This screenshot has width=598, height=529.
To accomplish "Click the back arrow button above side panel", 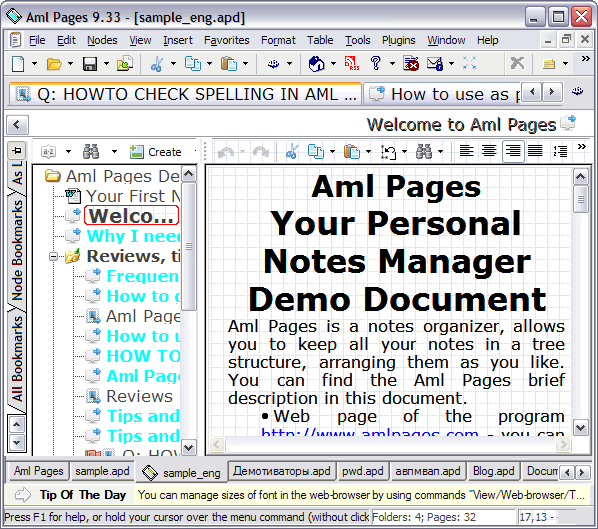I will [17, 124].
